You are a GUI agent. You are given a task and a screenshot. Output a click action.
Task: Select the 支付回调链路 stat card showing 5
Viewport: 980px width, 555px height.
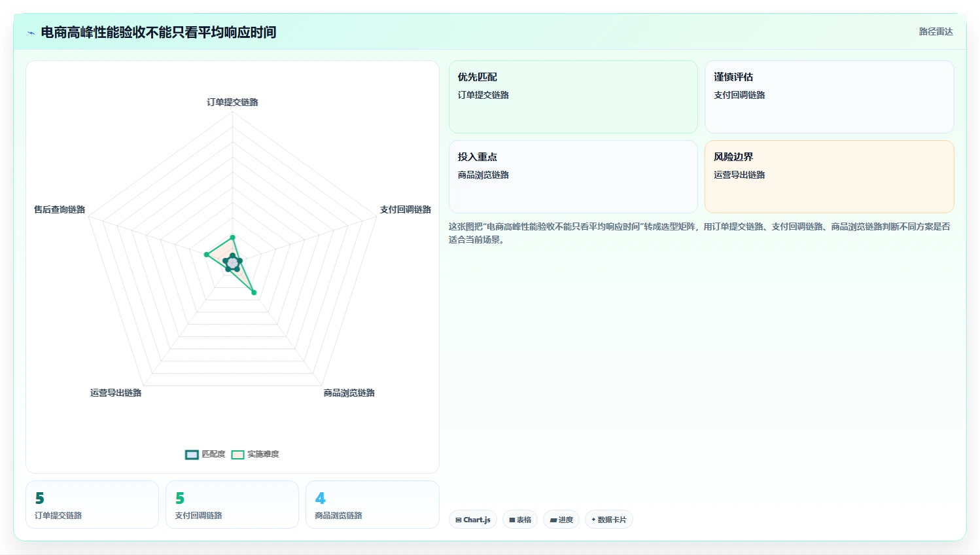(232, 505)
